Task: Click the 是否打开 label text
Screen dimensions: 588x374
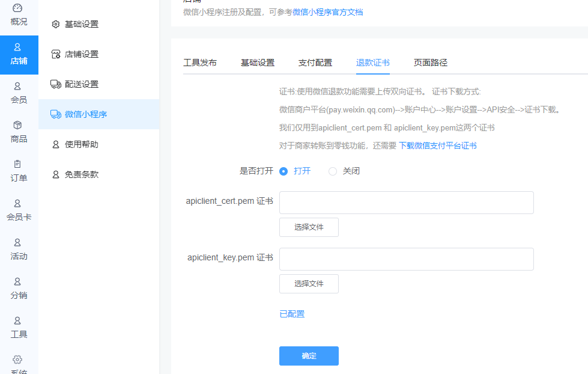Action: pyautogui.click(x=256, y=171)
